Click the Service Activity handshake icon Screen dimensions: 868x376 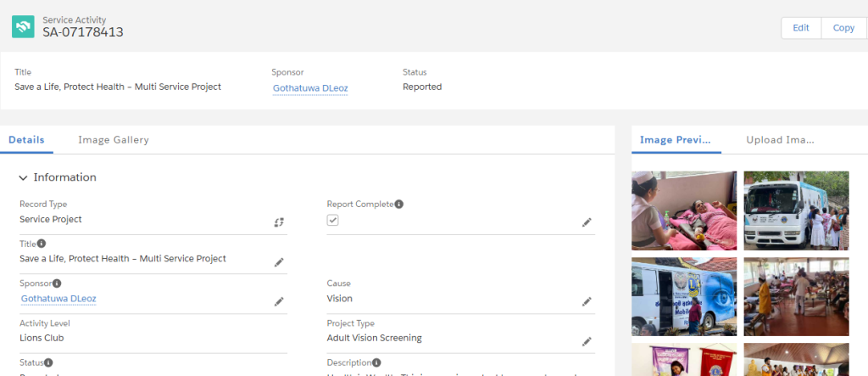[x=23, y=26]
